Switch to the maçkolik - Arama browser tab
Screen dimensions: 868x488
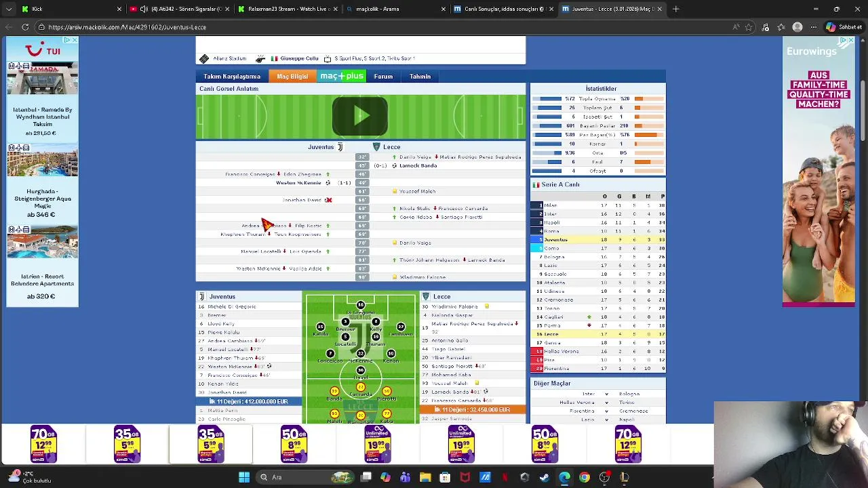[397, 9]
